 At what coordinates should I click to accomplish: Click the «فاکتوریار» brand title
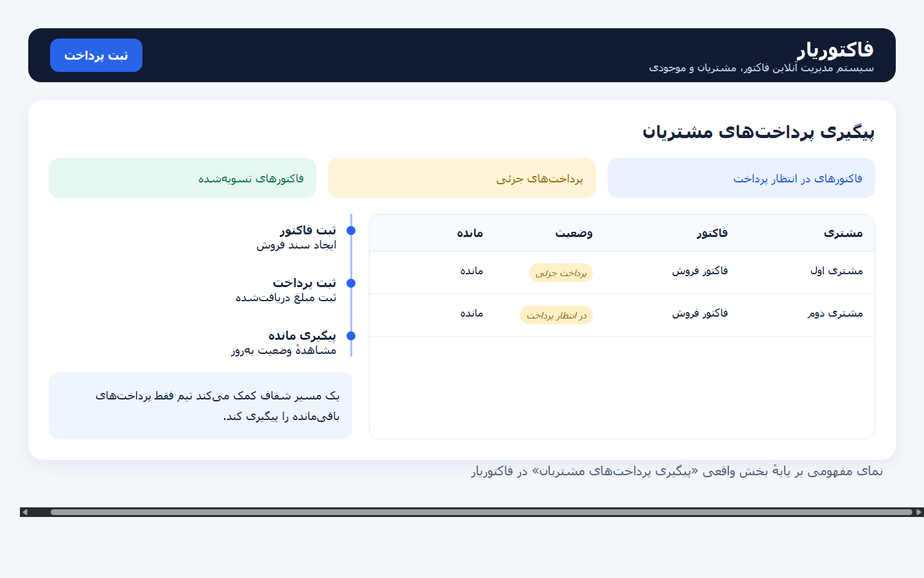(835, 49)
